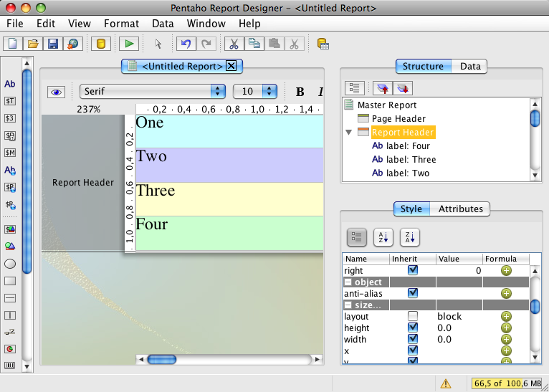The height and width of the screenshot is (392, 549).
Task: Save the report with floppy disk icon
Action: tap(53, 44)
